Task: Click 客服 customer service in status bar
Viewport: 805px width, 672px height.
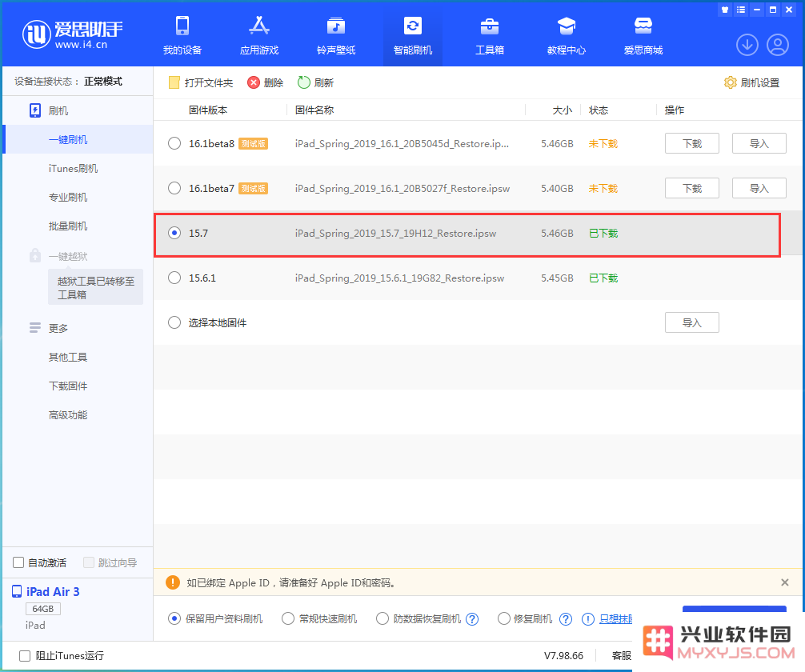Action: [622, 655]
